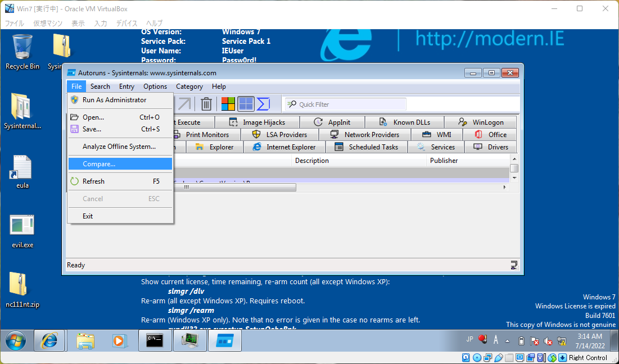Choose Save... from the File menu
619x364 pixels.
(x=120, y=129)
